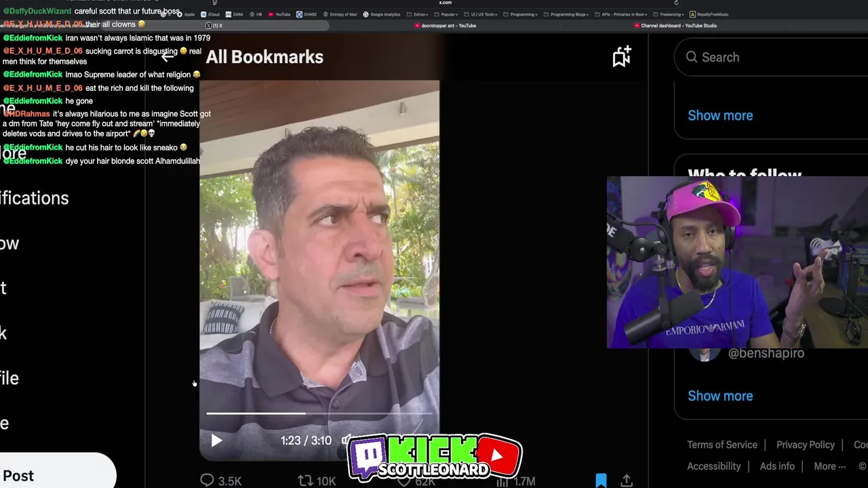Open the Google Analytics bookmark

point(382,14)
